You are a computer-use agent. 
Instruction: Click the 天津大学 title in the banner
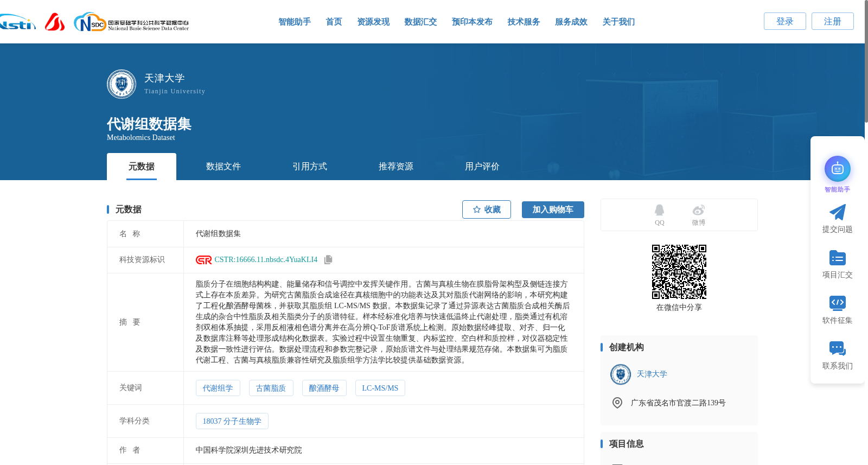[x=164, y=78]
